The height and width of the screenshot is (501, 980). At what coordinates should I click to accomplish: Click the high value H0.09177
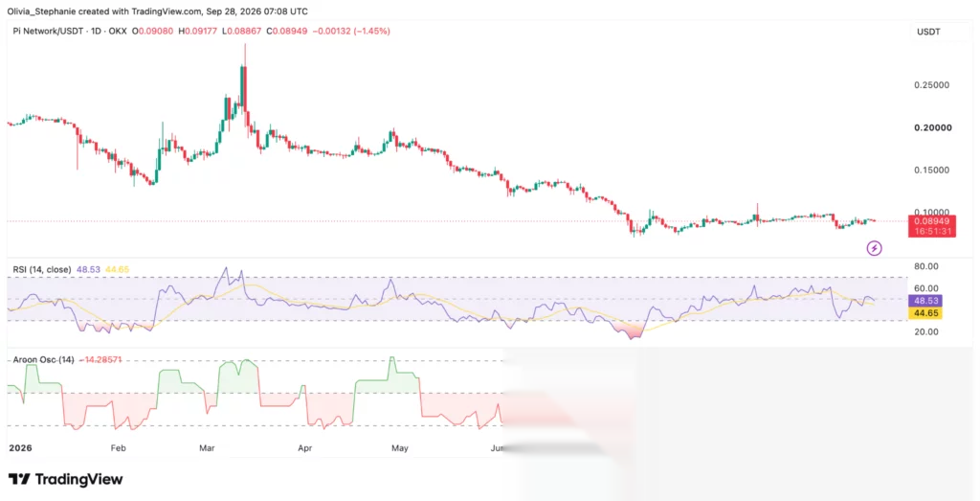tap(197, 31)
